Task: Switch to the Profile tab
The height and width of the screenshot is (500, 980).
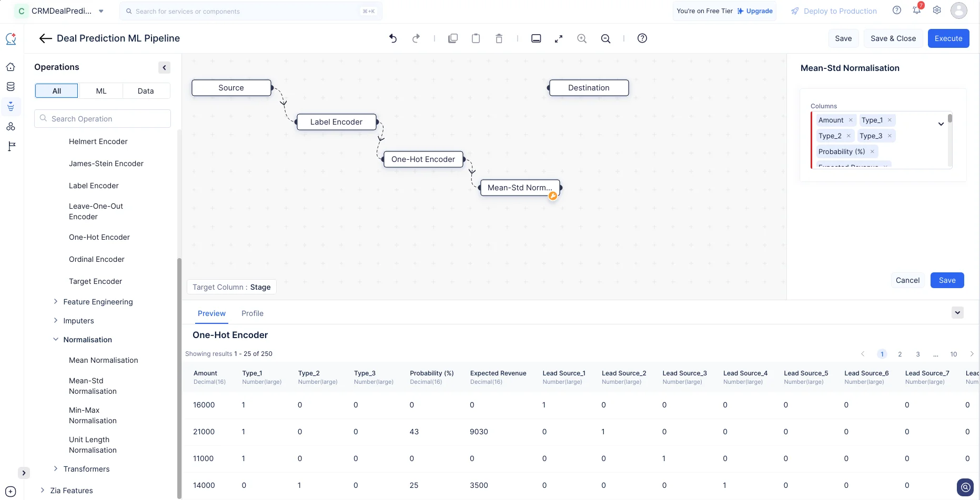Action: 252,313
